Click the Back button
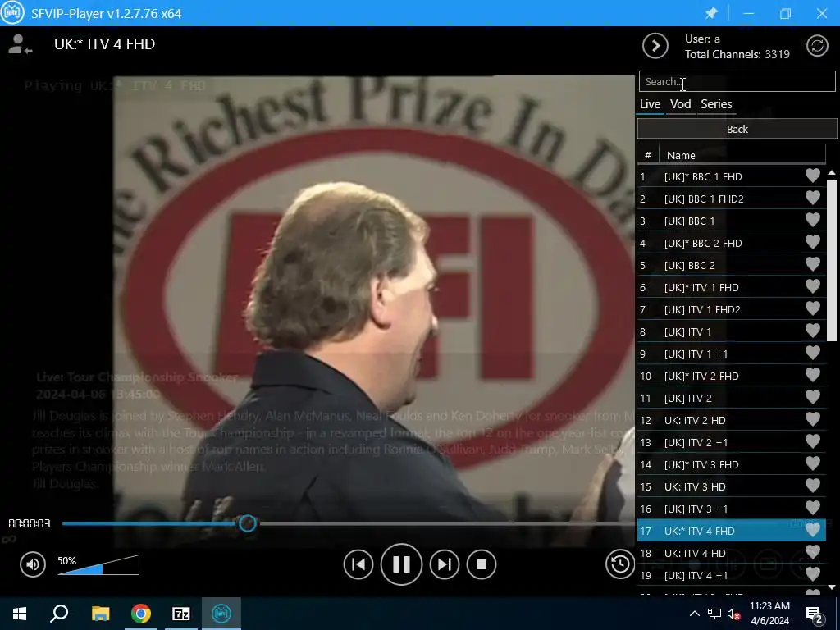Viewport: 840px width, 630px height. pyautogui.click(x=737, y=129)
